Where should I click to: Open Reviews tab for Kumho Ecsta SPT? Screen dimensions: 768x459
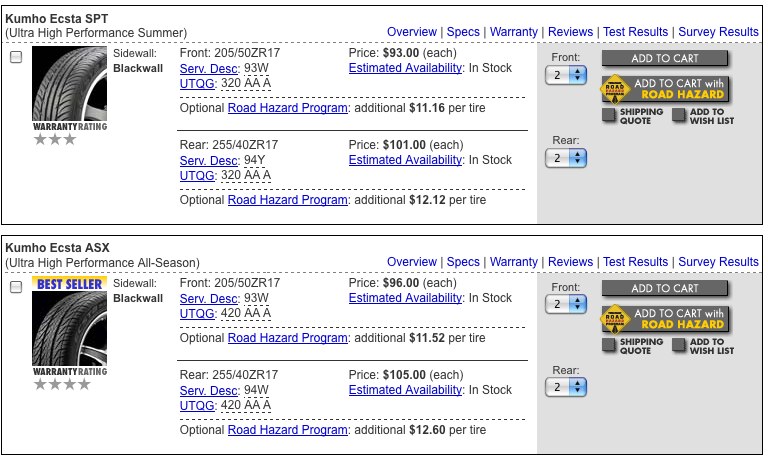pyautogui.click(x=570, y=32)
